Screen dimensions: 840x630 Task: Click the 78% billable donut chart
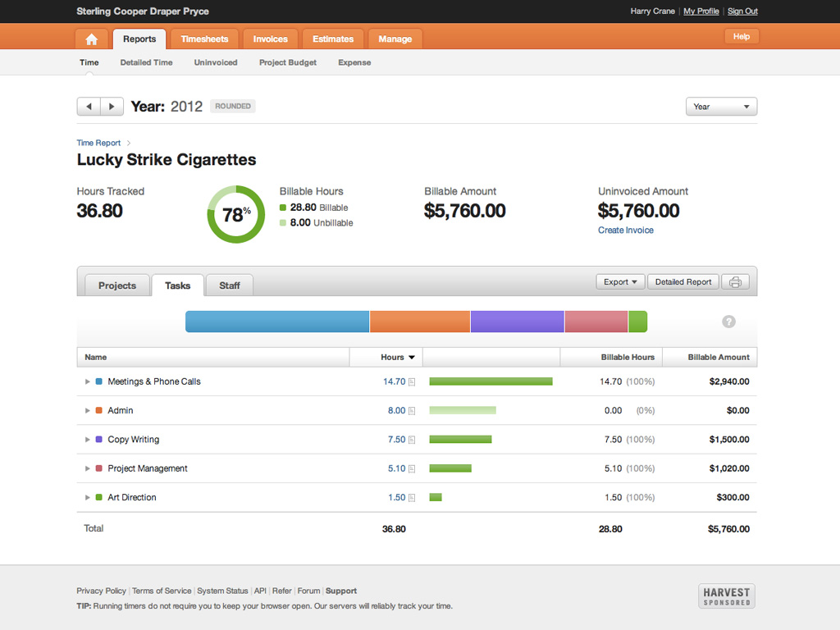235,214
